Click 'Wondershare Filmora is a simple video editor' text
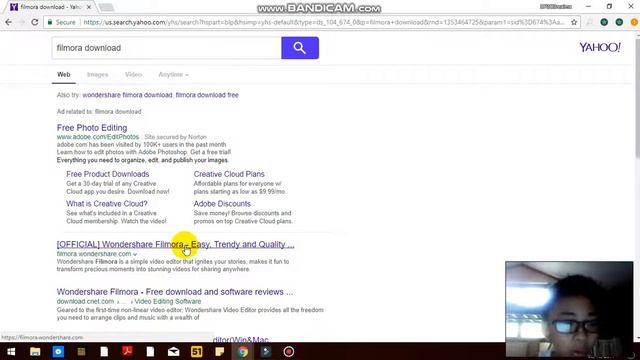 point(173,262)
